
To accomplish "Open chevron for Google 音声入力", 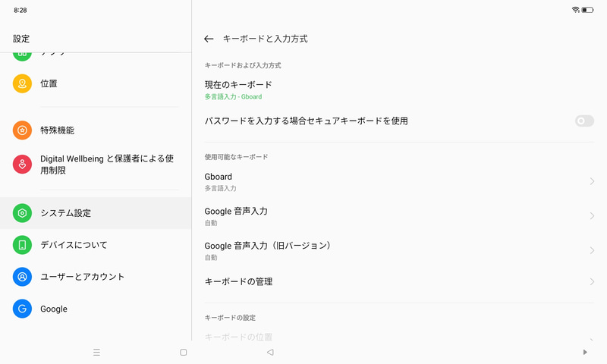I will (592, 216).
